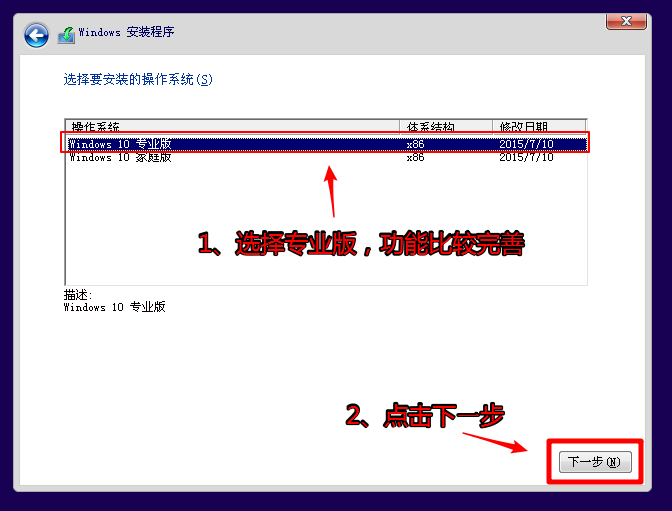Click the red annotation 选择专业版，功能比较完善
This screenshot has width=672, height=511.
(360, 243)
